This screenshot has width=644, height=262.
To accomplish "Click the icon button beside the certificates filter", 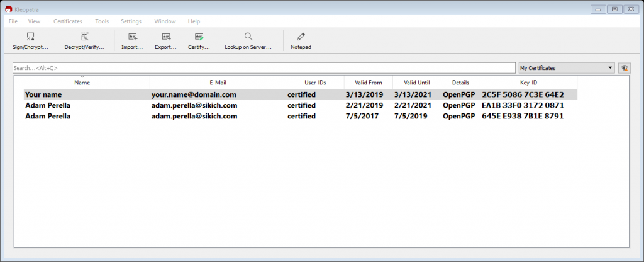I will [624, 68].
